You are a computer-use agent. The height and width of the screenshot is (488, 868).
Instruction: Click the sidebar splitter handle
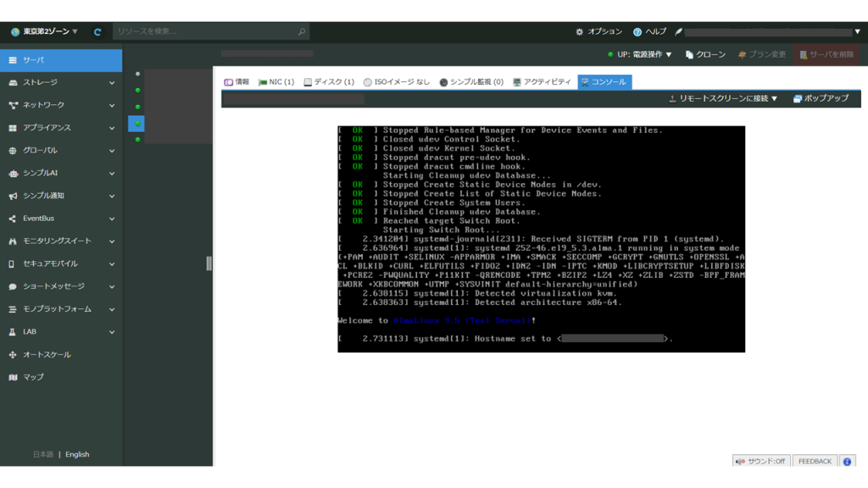click(x=209, y=263)
